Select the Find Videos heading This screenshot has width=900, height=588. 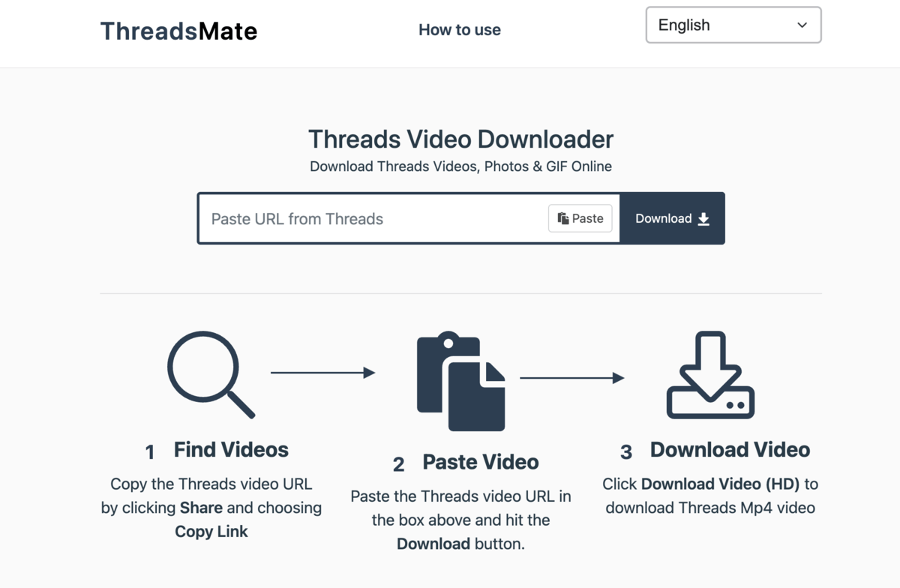pyautogui.click(x=231, y=450)
